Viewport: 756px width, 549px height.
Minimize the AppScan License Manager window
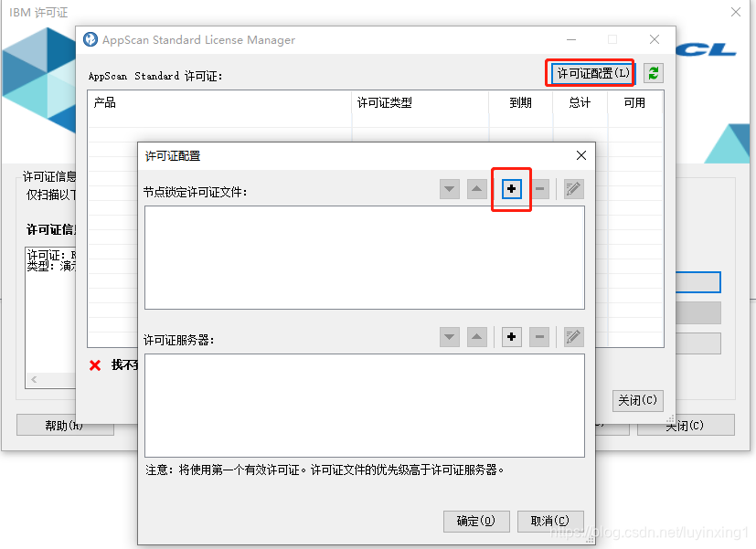[x=571, y=39]
